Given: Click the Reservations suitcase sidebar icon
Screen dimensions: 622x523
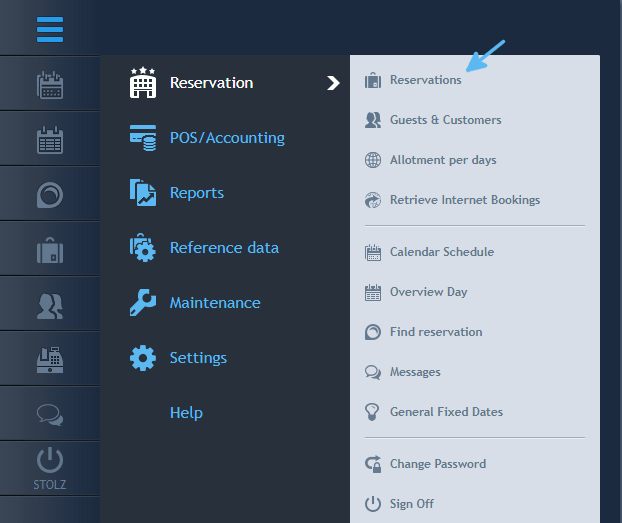Looking at the screenshot, I should pos(50,250).
